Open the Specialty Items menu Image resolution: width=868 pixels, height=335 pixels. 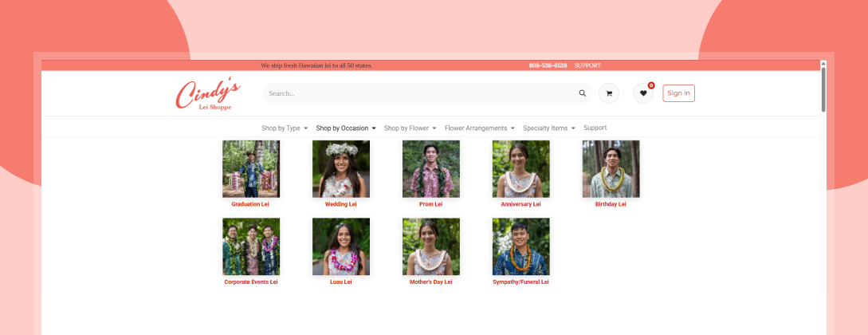(x=548, y=128)
